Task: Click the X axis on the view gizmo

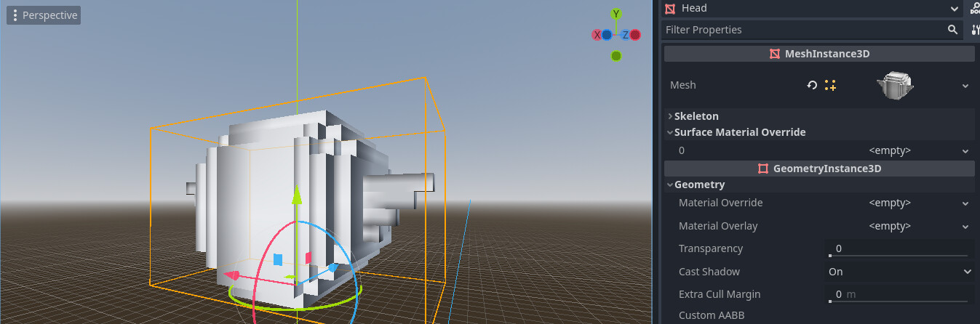Action: (597, 35)
